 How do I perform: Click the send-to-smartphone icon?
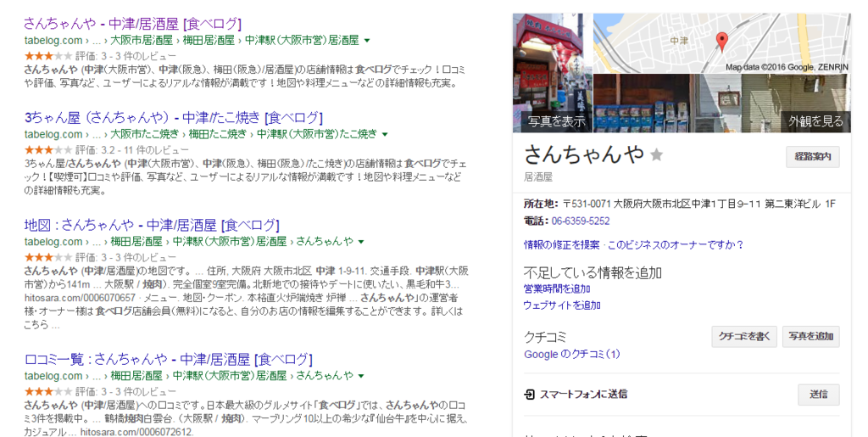(529, 395)
